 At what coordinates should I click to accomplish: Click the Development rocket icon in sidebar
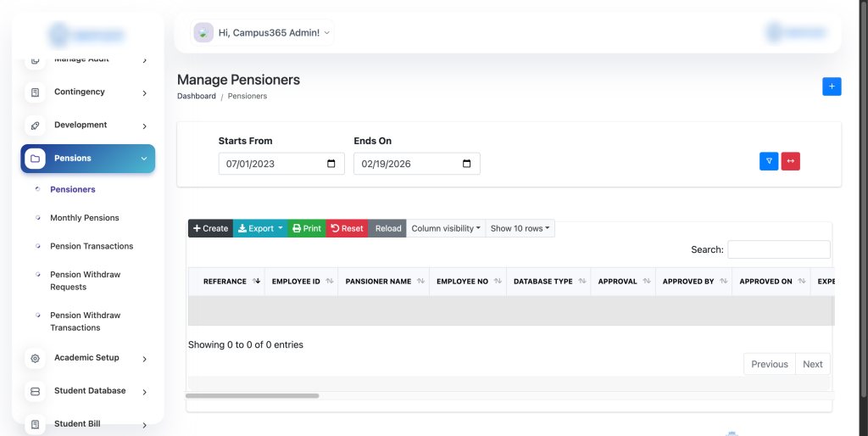click(x=35, y=126)
